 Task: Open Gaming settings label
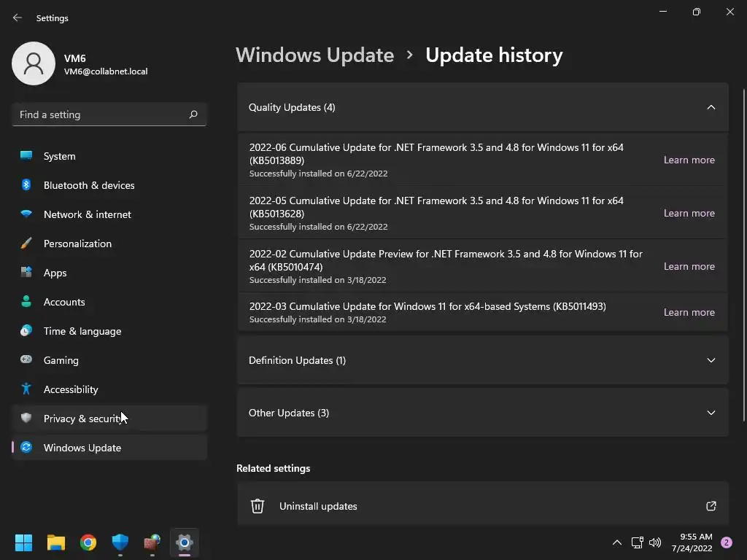(61, 360)
